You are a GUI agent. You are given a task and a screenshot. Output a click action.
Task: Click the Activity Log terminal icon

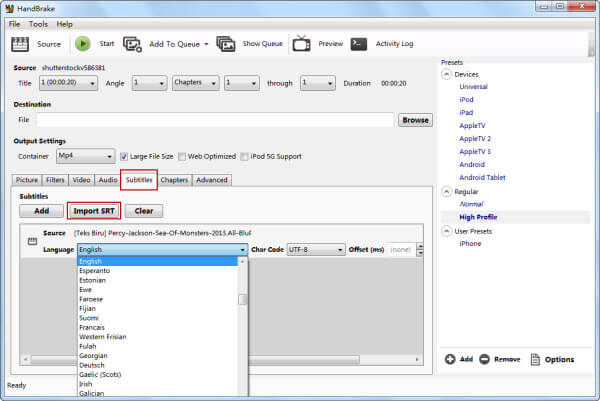point(359,44)
